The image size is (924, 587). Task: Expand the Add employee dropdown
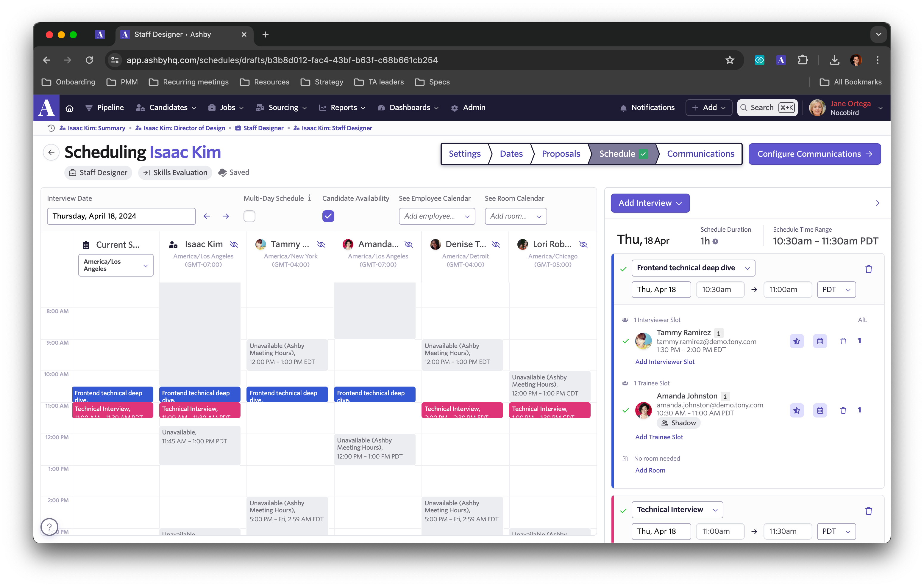(x=437, y=216)
